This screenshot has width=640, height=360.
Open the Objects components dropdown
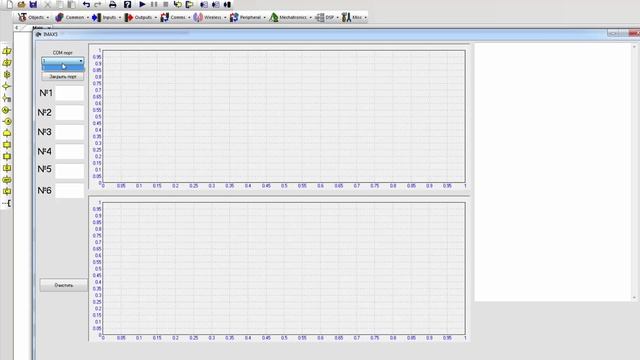pos(33,17)
